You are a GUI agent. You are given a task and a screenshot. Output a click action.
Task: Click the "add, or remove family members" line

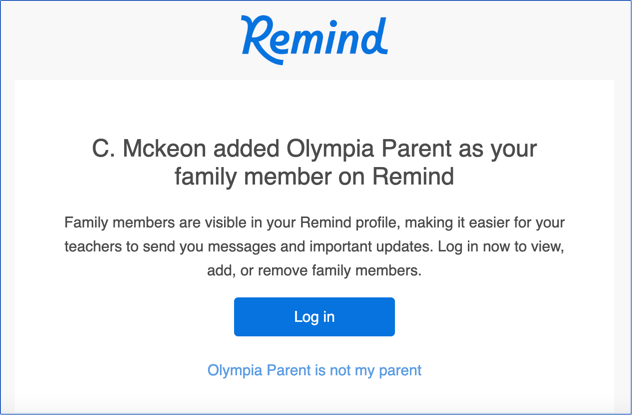coord(314,272)
